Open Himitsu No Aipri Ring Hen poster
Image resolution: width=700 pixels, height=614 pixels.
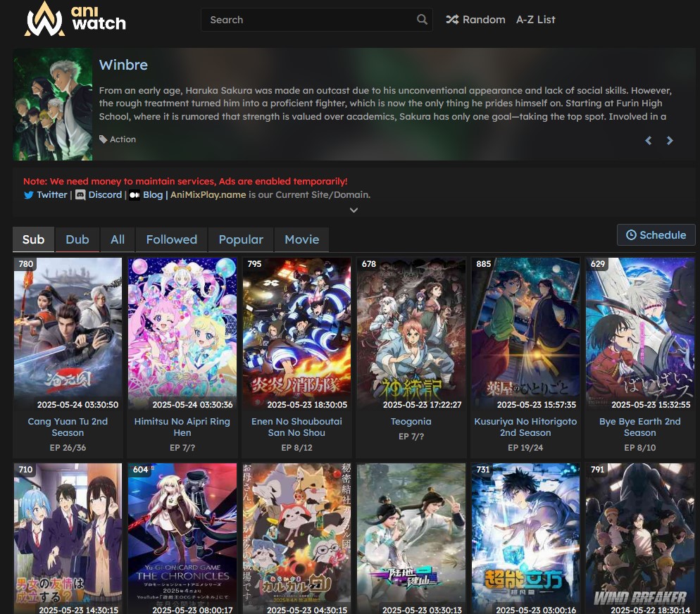[x=182, y=332]
